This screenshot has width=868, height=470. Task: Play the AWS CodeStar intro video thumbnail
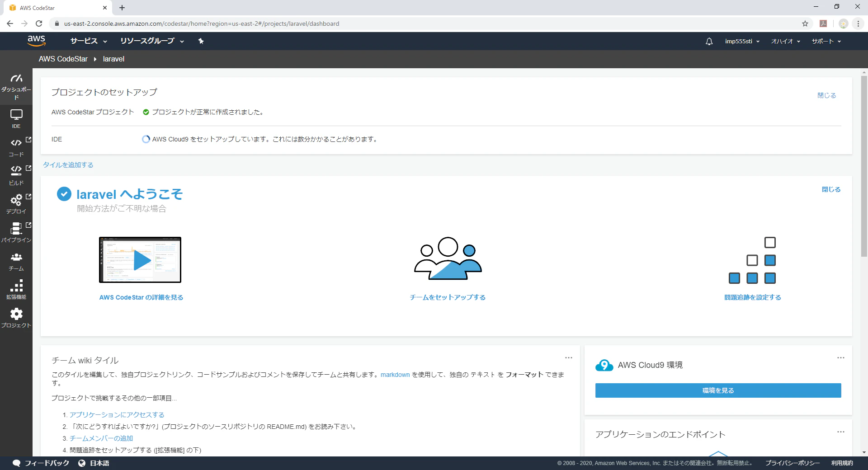pos(140,260)
